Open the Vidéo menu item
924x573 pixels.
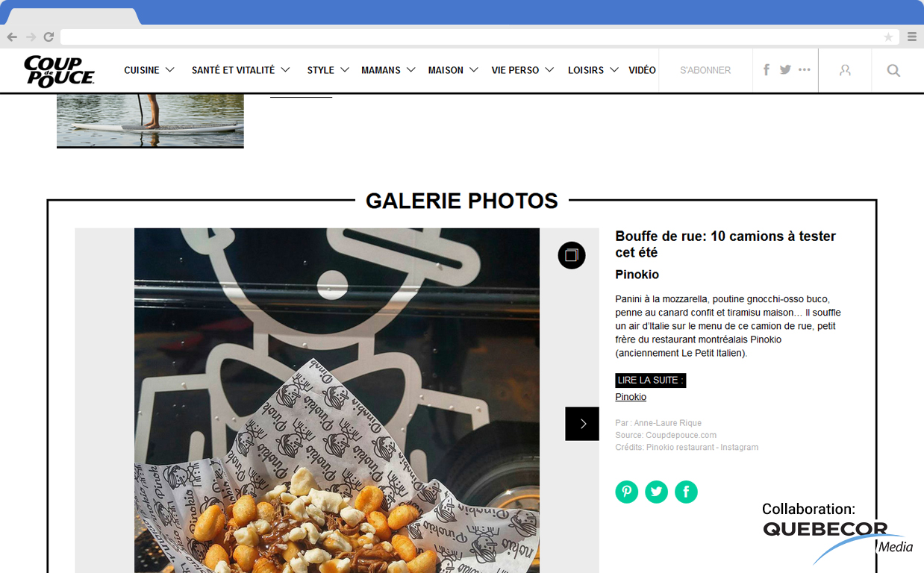click(x=642, y=70)
